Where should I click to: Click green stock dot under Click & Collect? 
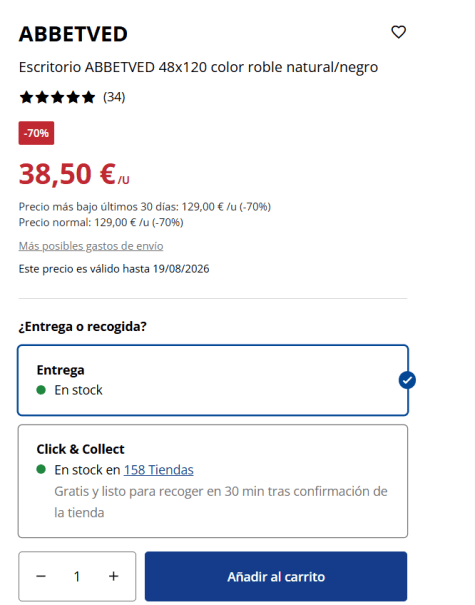click(x=41, y=469)
